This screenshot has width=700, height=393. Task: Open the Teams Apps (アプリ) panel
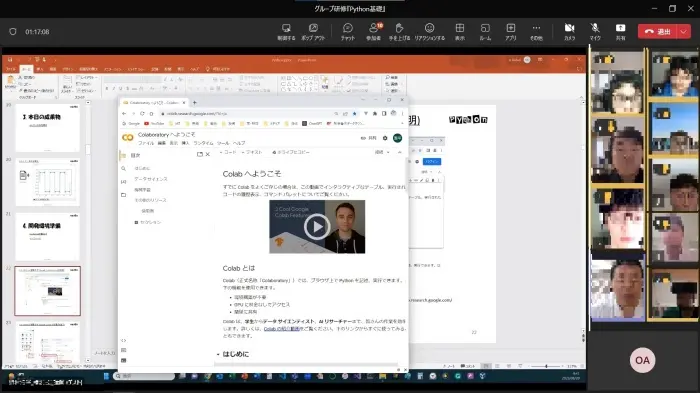coord(511,32)
